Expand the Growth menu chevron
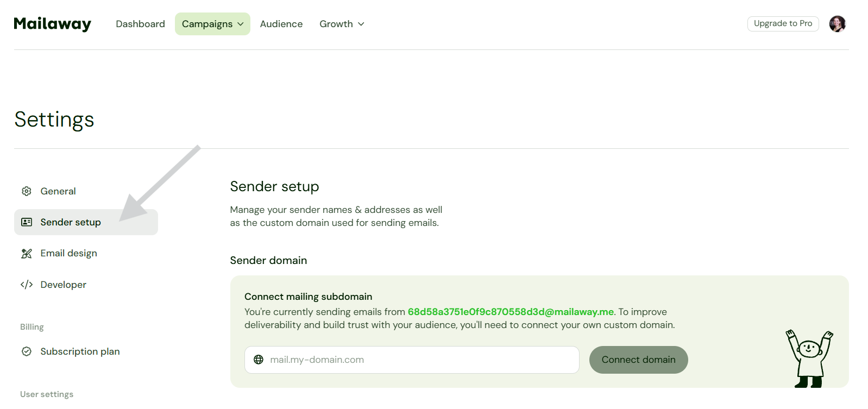This screenshot has width=868, height=409. coord(361,24)
